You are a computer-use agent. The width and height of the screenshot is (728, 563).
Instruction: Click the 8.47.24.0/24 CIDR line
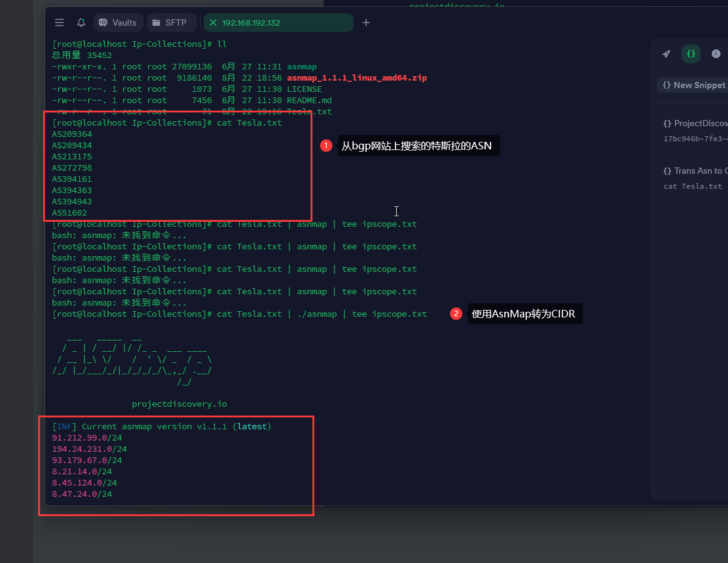[82, 494]
